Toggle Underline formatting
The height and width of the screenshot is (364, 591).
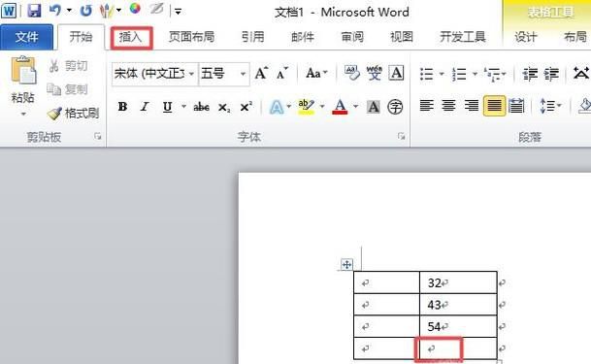tap(168, 107)
